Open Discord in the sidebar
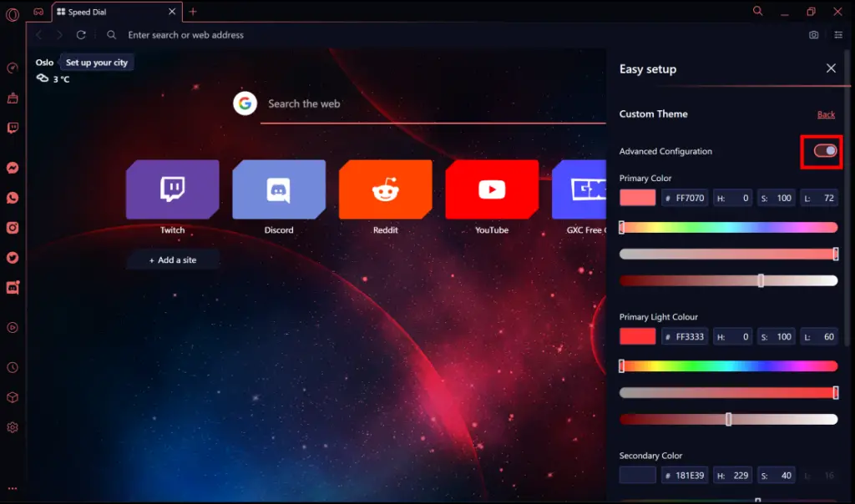Image resolution: width=855 pixels, height=504 pixels. click(x=13, y=287)
